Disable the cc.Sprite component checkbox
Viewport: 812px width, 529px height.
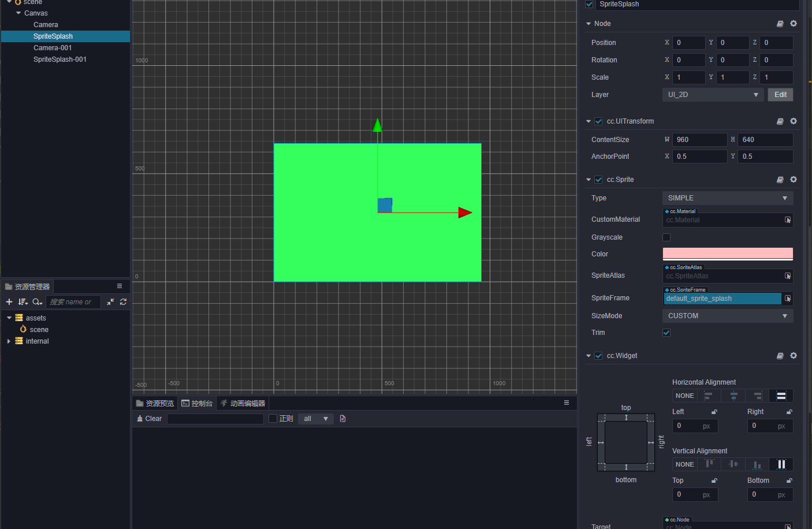click(598, 180)
